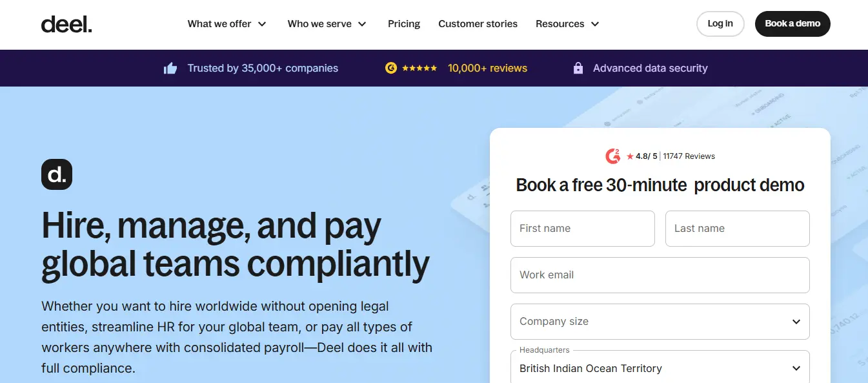The height and width of the screenshot is (383, 868).
Task: Open Customer stories from the navigation
Action: pyautogui.click(x=478, y=23)
